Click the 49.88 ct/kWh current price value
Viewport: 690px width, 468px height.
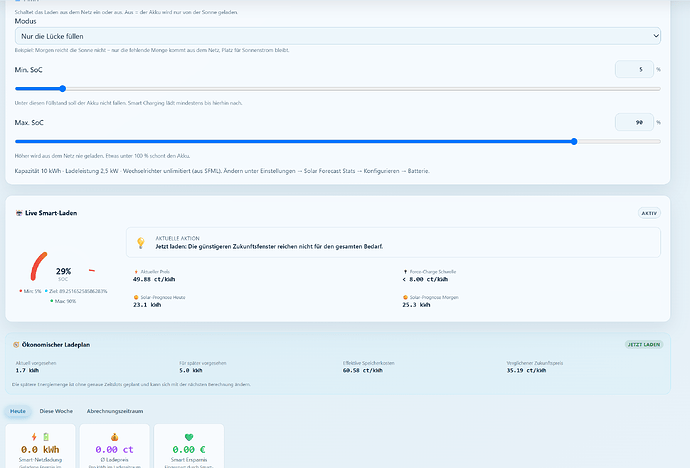click(154, 279)
